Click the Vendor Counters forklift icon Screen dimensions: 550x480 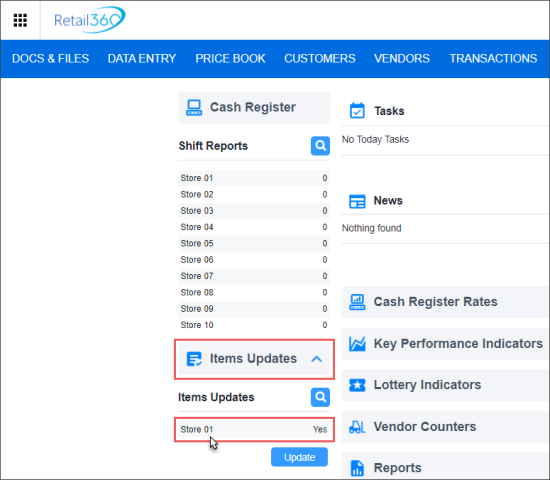[357, 427]
